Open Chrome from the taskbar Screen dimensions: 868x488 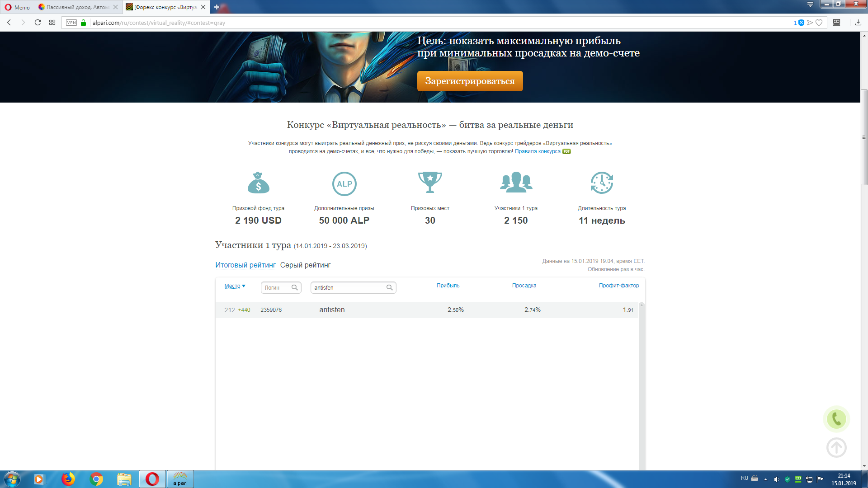[x=96, y=479]
